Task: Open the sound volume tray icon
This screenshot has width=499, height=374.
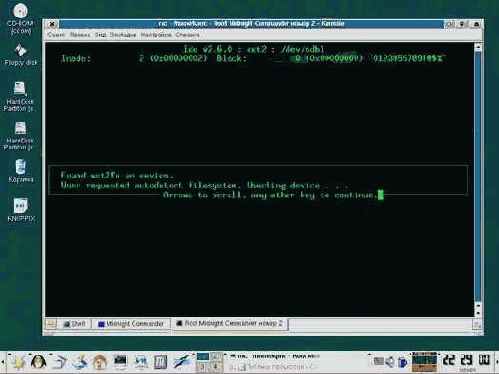Action: click(x=390, y=361)
